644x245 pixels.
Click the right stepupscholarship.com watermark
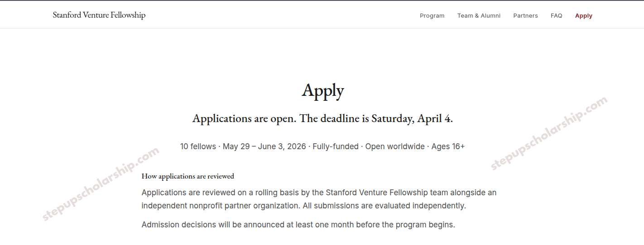548,134
